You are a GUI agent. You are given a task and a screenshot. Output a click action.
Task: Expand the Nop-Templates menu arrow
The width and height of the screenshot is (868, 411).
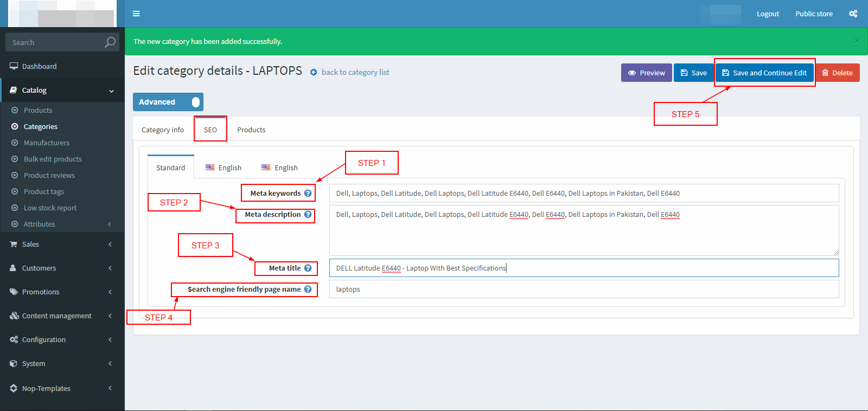110,388
